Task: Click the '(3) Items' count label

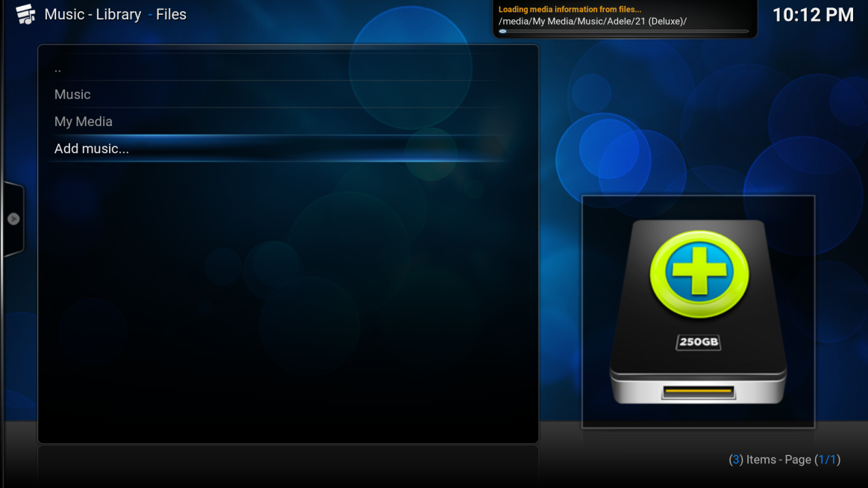Action: point(752,460)
